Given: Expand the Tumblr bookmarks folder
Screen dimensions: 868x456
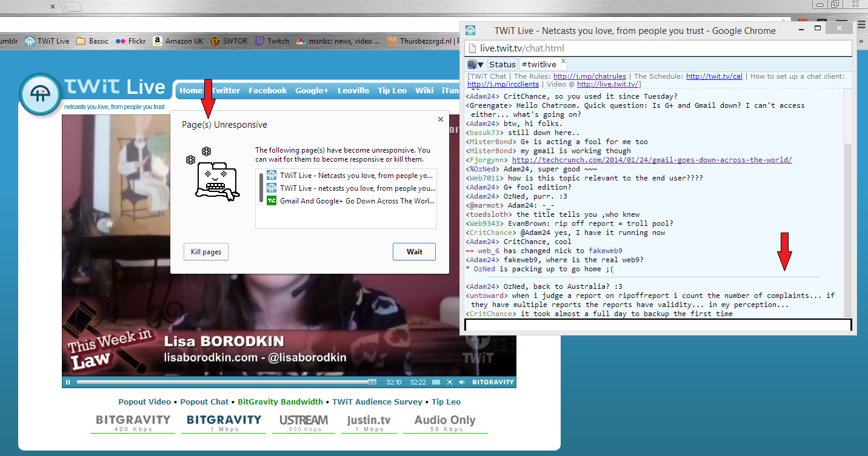Looking at the screenshot, I should [7, 41].
